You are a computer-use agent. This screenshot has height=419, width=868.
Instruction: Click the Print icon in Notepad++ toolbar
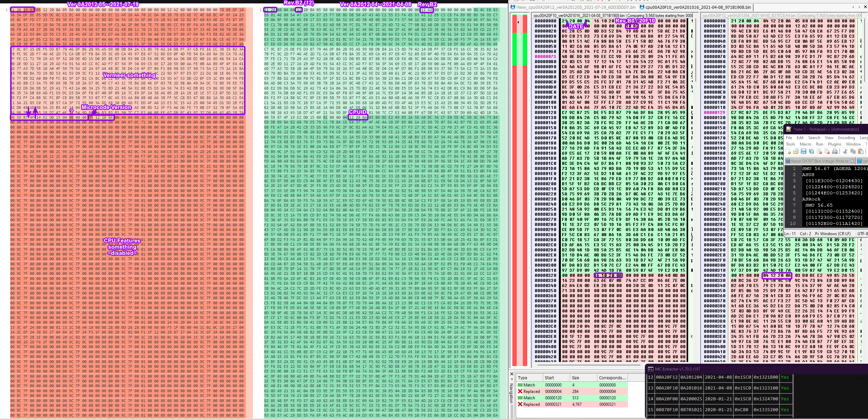pos(835,151)
